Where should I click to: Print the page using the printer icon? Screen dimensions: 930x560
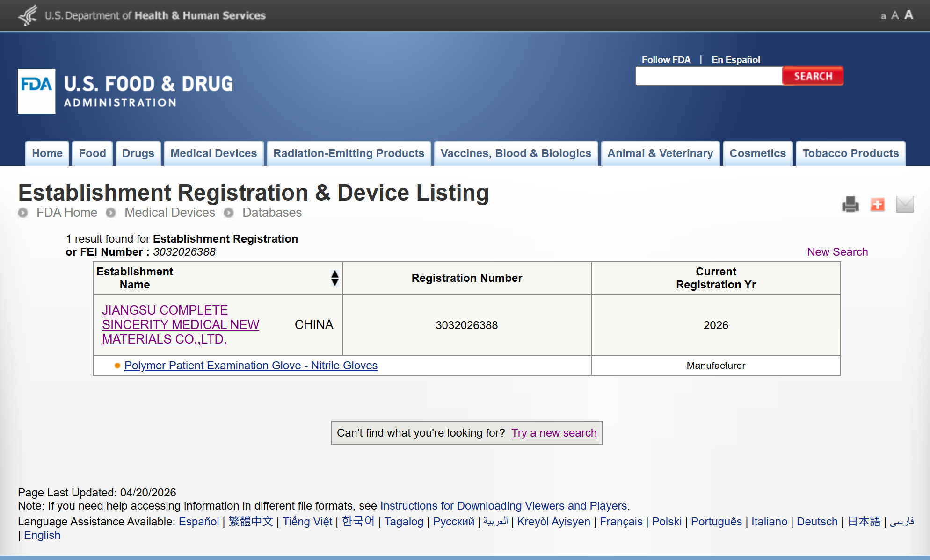[850, 204]
